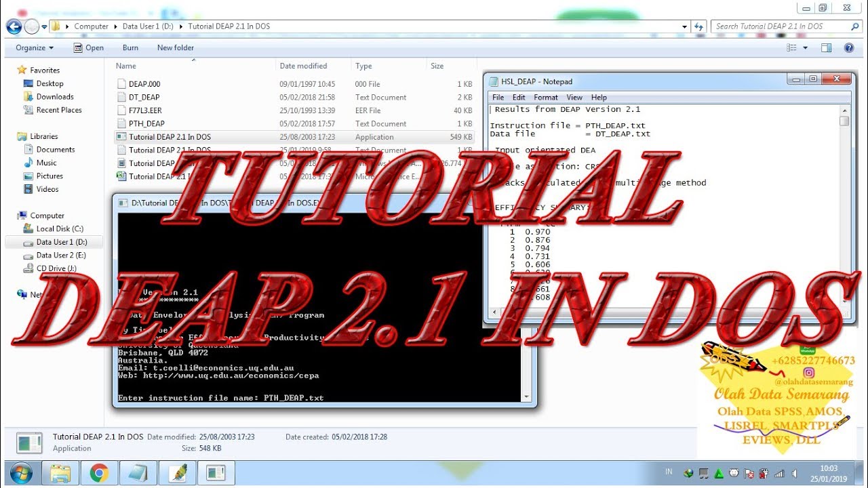Open recent pages dropdown beside navigation arrows
This screenshot has width=868, height=488.
(x=44, y=27)
